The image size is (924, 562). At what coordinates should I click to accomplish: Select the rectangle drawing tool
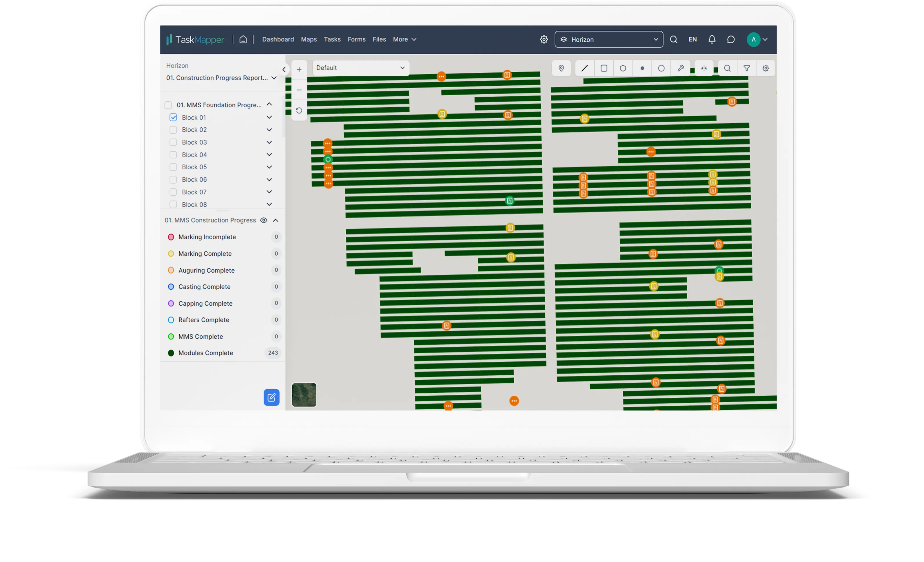coord(604,68)
